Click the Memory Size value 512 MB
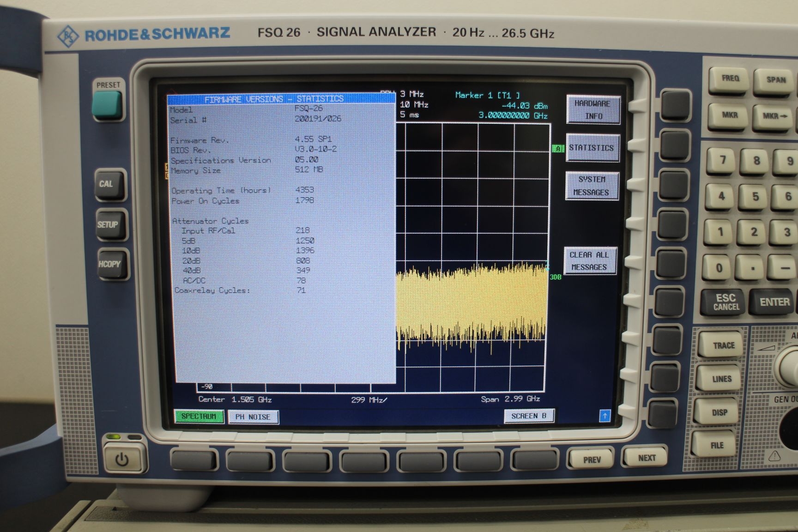Viewport: 798px width, 532px height. pos(309,169)
